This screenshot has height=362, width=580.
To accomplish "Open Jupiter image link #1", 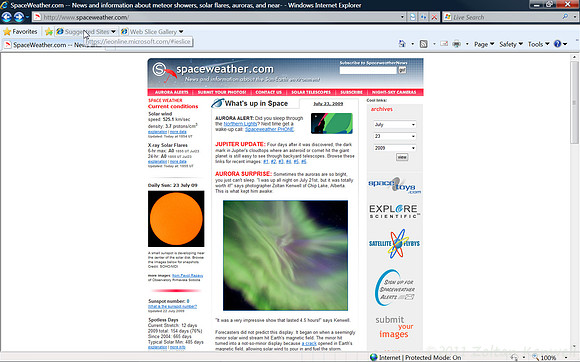I will [x=266, y=162].
